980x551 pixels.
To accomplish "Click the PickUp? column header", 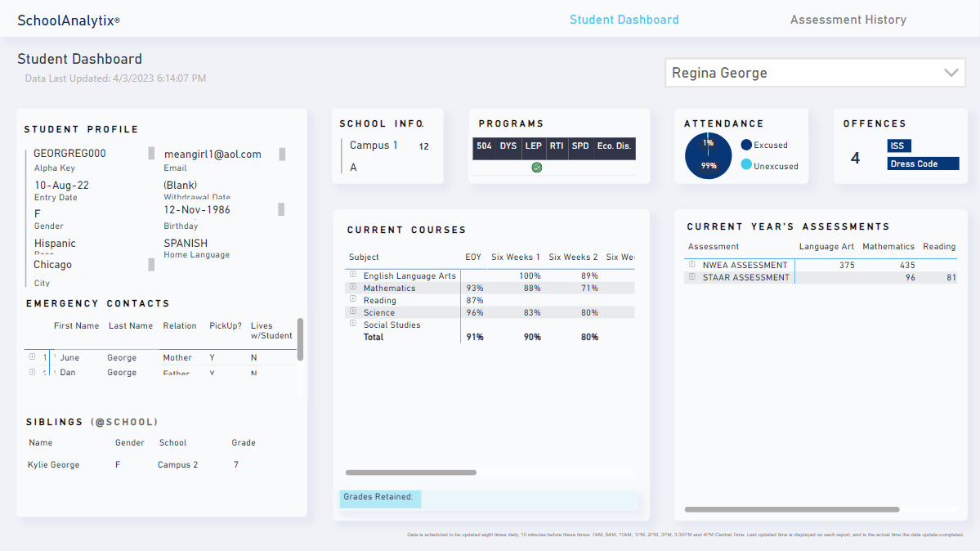I will coord(225,326).
